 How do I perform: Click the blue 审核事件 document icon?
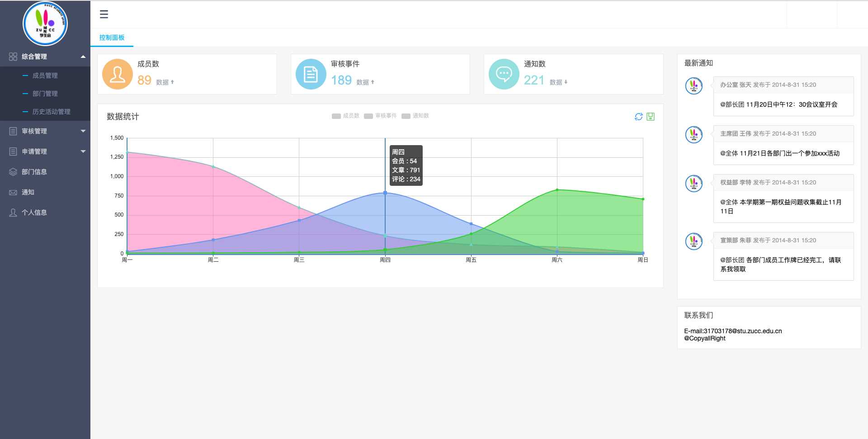[311, 74]
